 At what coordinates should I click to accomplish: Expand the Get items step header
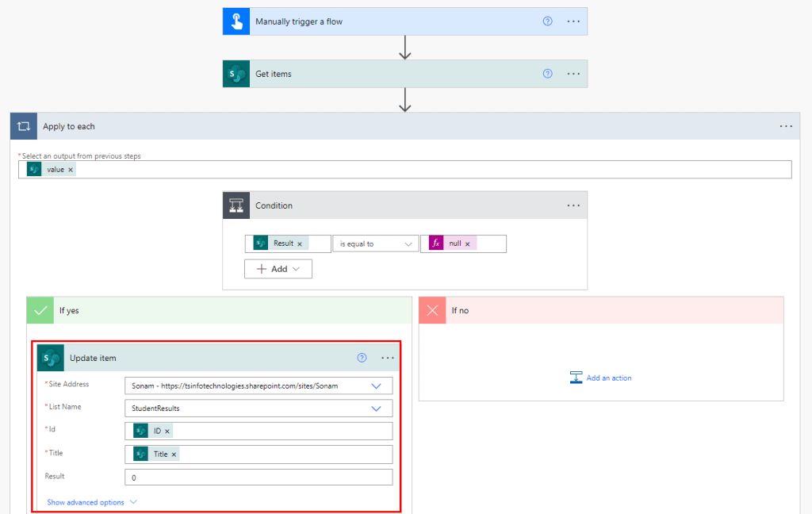pyautogui.click(x=405, y=74)
